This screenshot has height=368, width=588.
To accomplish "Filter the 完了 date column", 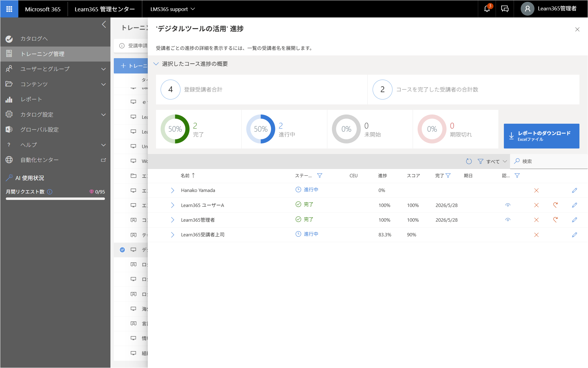I will tap(448, 175).
